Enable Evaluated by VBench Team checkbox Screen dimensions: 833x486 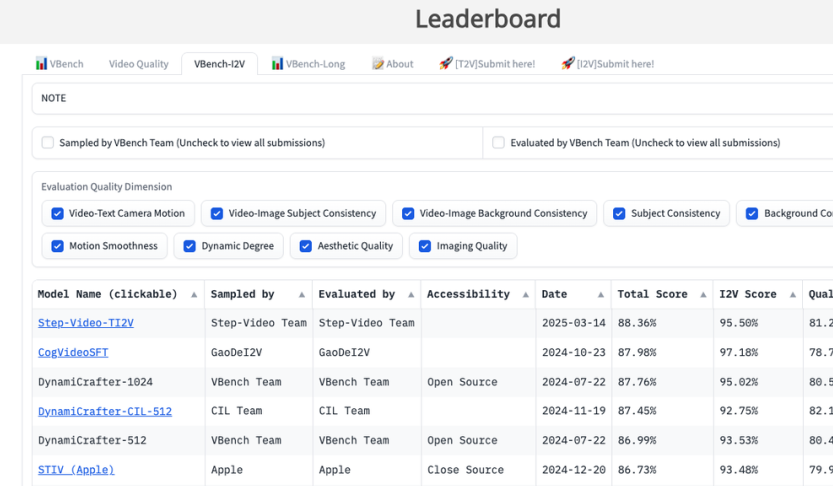pos(498,142)
